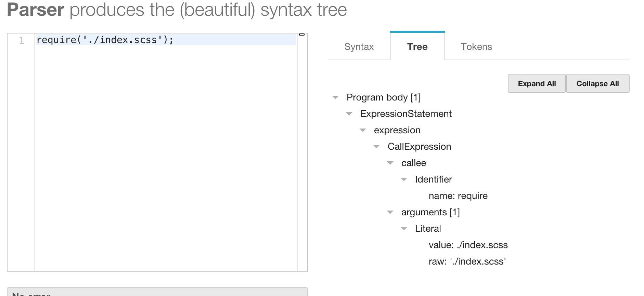Screen dimensions: 644x296
Task: Select the Tree tab
Action: click(x=417, y=47)
